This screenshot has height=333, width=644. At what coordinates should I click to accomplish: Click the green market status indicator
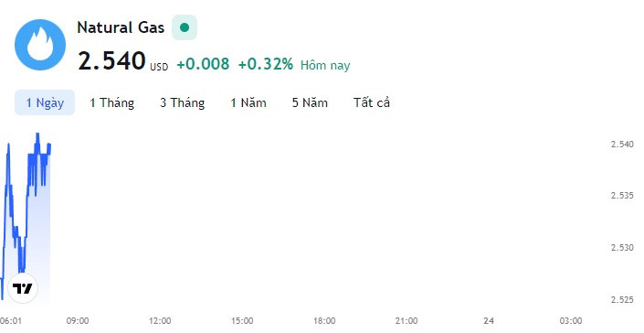[x=185, y=27]
